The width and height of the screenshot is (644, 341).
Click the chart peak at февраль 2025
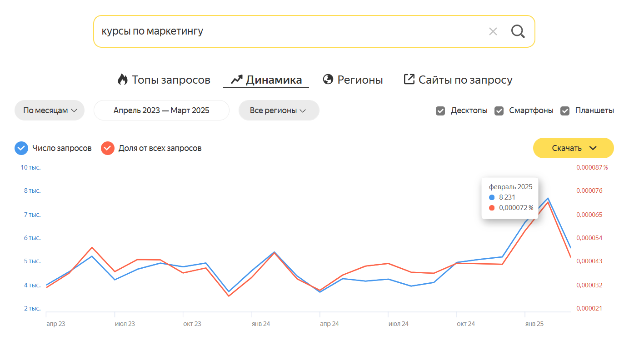coord(548,198)
